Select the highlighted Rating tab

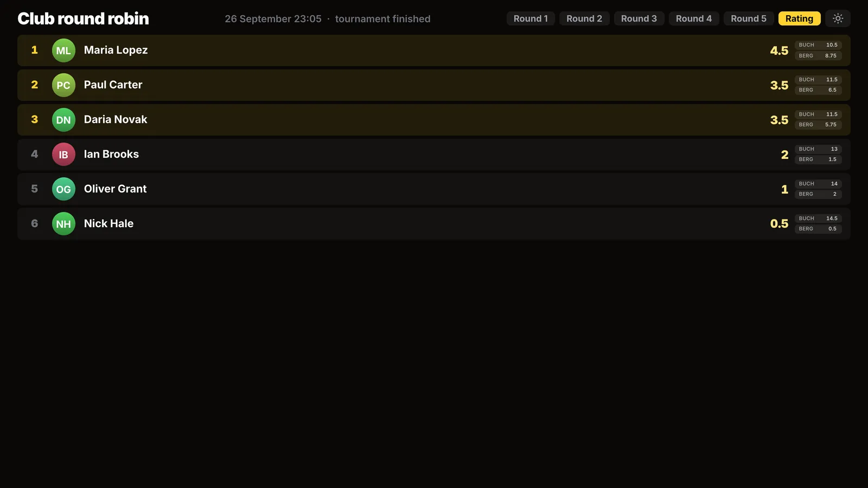(799, 18)
